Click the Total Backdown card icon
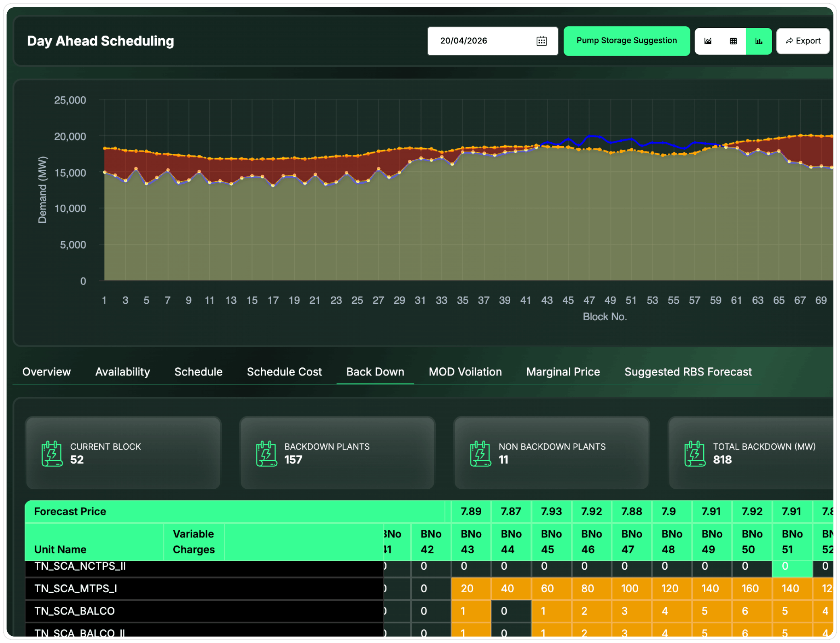Viewport: 840px width, 643px height. pyautogui.click(x=695, y=453)
